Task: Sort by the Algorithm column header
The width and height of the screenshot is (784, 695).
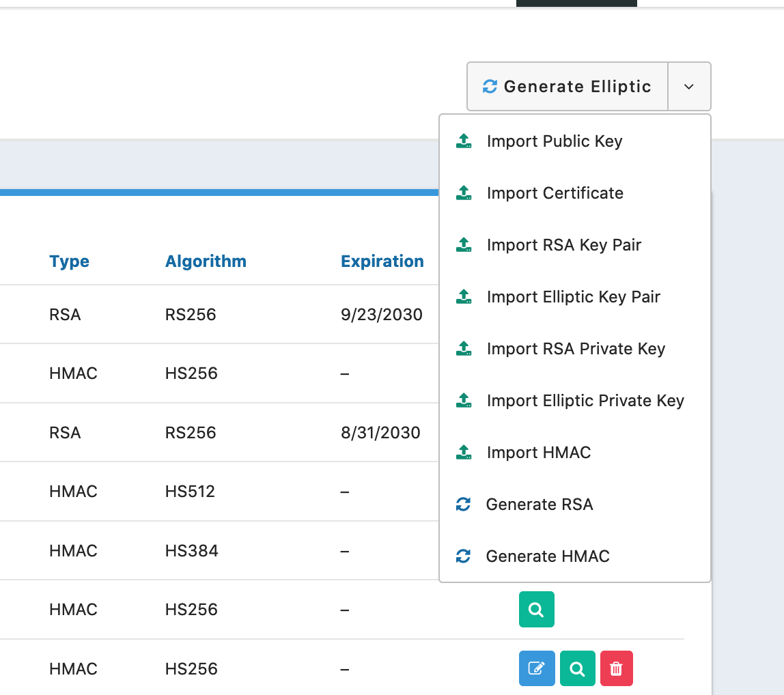Action: tap(206, 261)
